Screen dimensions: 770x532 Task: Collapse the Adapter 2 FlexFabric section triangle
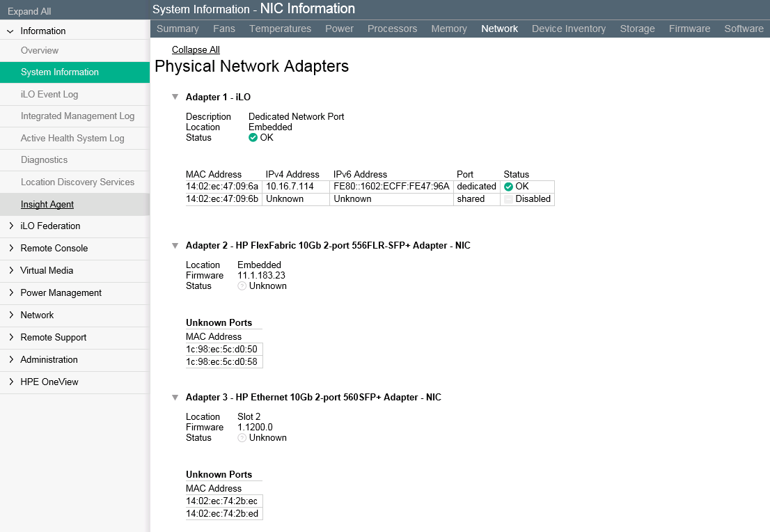coord(175,246)
